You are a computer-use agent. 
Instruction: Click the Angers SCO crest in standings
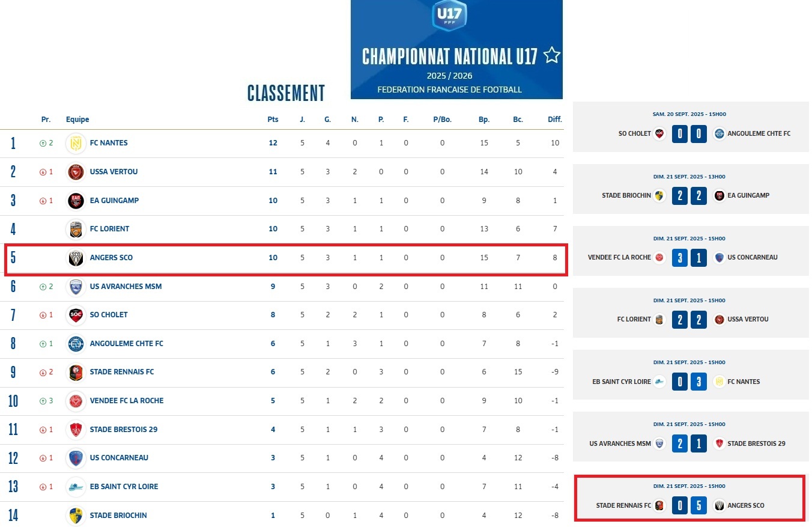coord(76,258)
